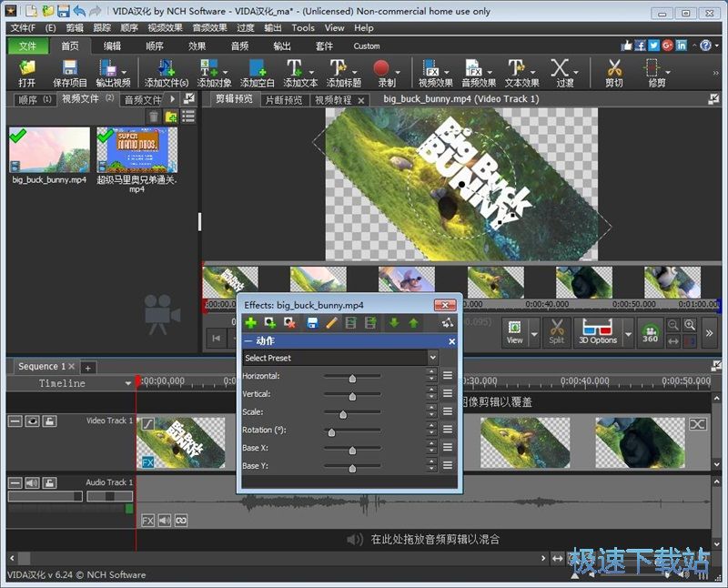Collapse Video Track 1 with minus button
Image resolution: width=728 pixels, height=588 pixels.
tap(15, 421)
